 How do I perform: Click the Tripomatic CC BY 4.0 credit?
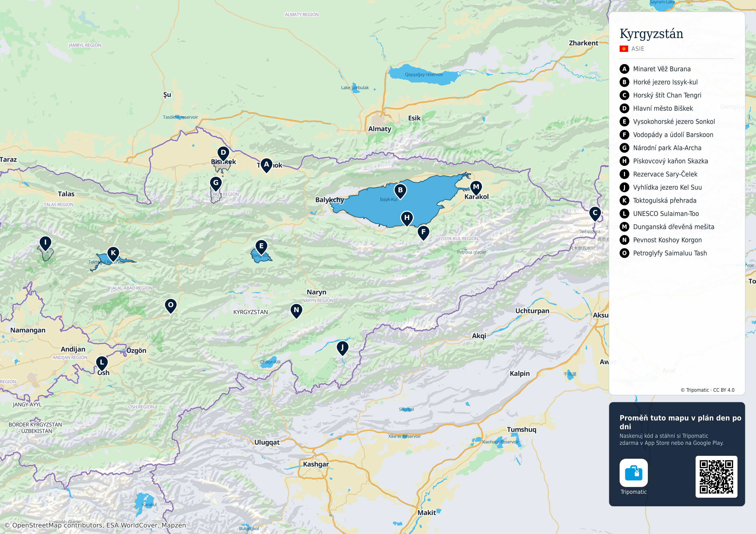coord(708,390)
